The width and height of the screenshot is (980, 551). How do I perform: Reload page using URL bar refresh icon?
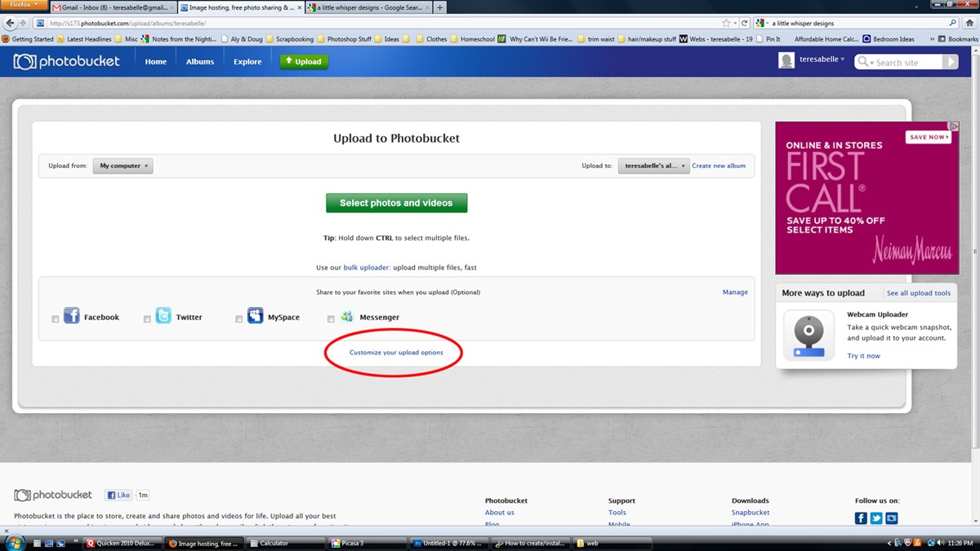click(x=745, y=23)
